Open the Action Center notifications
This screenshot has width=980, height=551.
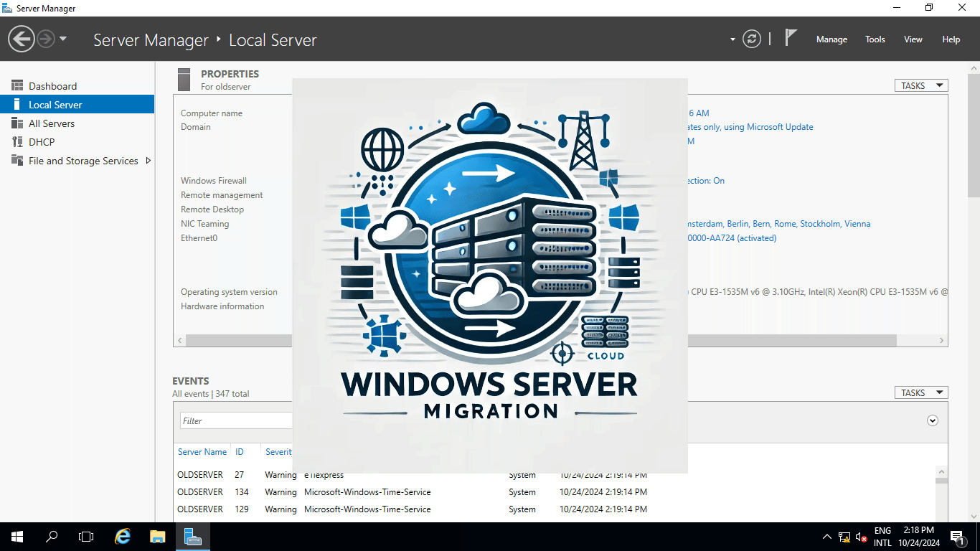[957, 537]
